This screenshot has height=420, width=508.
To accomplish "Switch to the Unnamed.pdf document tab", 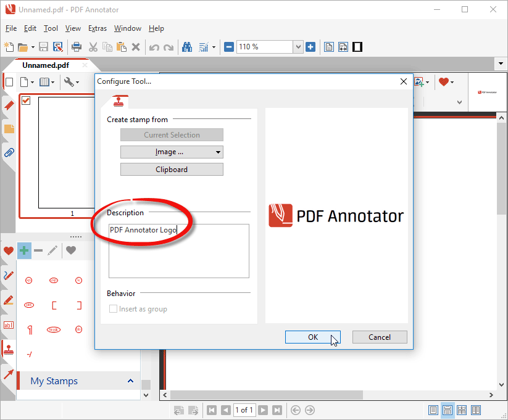I will pyautogui.click(x=46, y=65).
